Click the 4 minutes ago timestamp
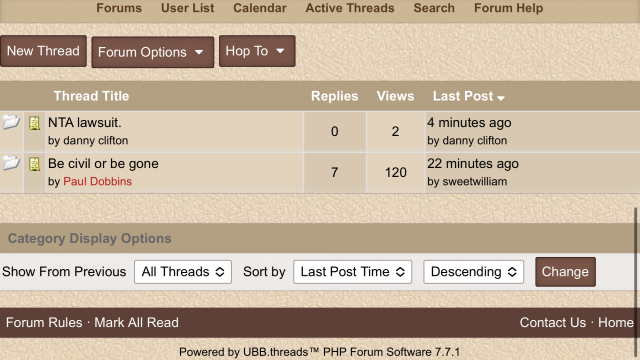The height and width of the screenshot is (360, 640). point(469,122)
